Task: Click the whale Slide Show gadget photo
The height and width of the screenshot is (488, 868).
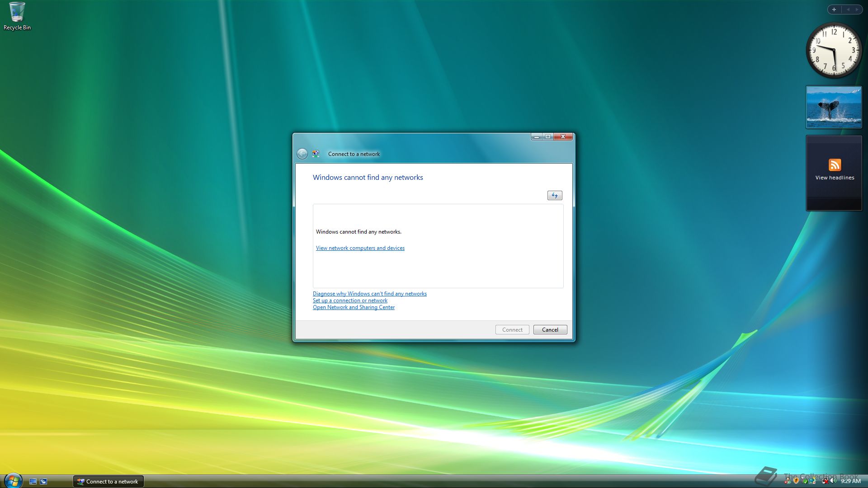Action: pos(834,108)
